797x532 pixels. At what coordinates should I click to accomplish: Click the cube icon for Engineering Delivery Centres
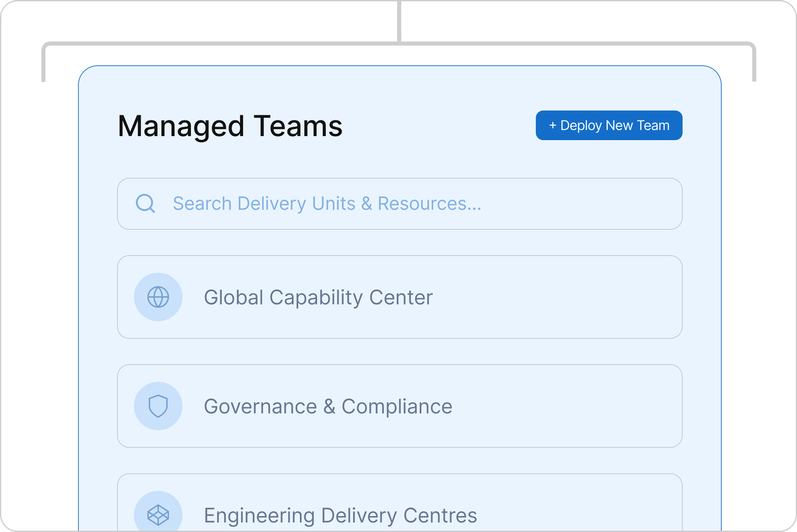tap(158, 515)
